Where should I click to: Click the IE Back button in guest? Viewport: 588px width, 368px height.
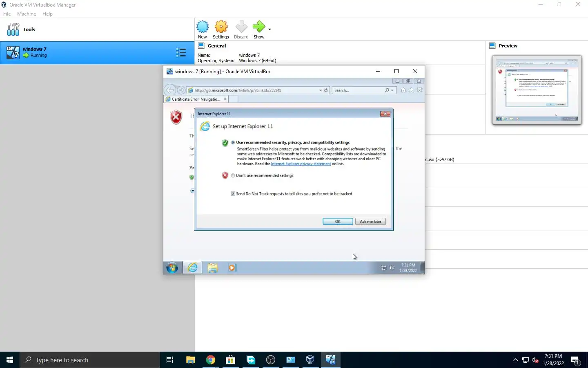(170, 90)
